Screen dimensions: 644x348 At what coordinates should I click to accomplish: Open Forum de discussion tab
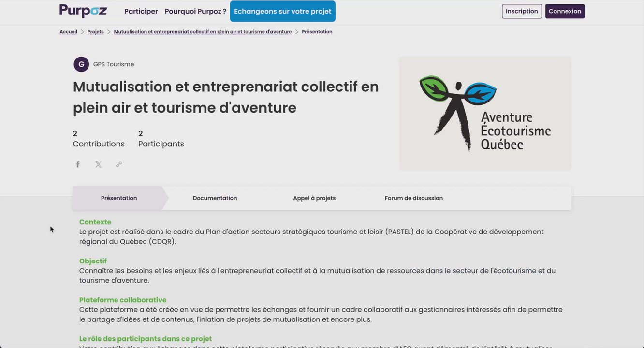(x=414, y=198)
